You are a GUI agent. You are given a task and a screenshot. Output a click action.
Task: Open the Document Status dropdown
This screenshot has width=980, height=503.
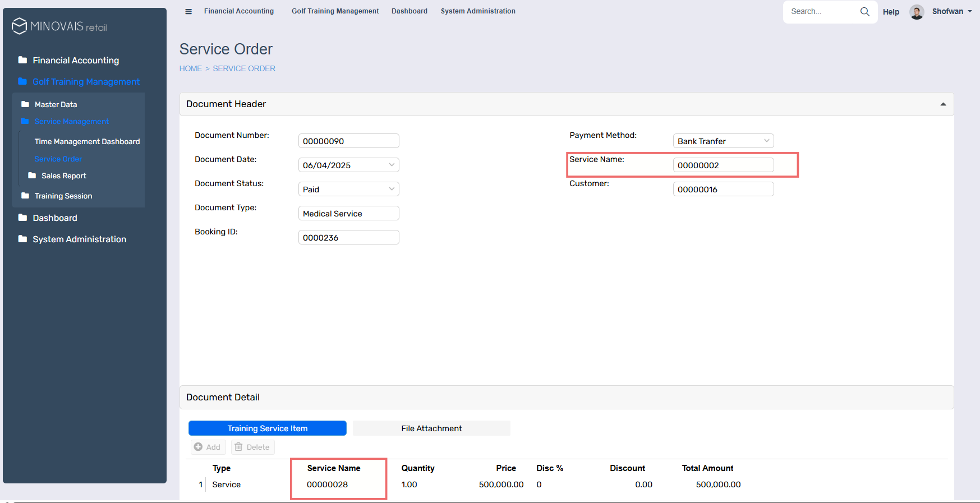click(392, 189)
